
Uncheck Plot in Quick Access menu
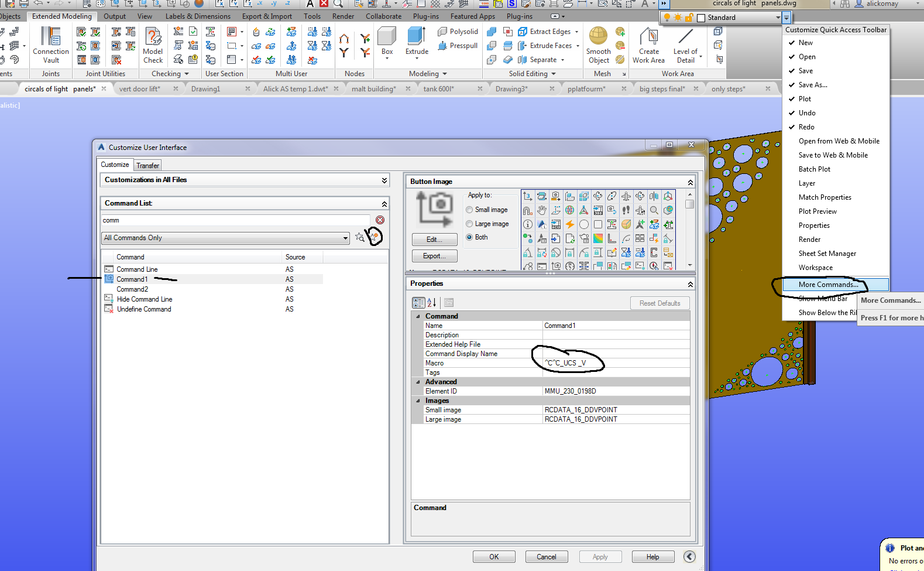tap(836, 99)
